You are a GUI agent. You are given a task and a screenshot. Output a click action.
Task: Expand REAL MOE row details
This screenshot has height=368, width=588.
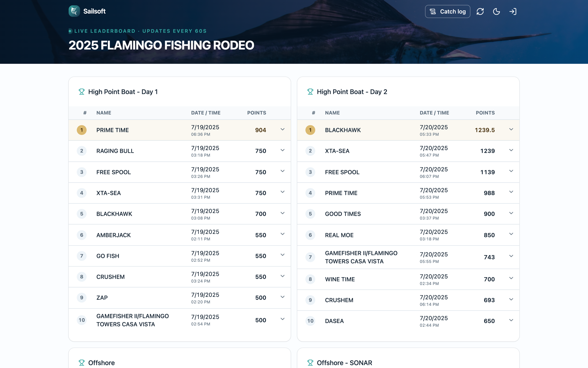click(511, 234)
